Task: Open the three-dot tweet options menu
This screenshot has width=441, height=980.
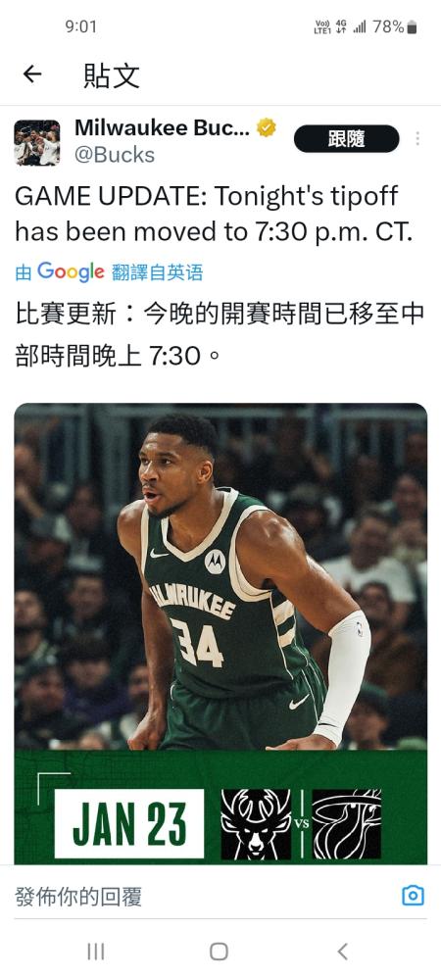Action: tap(417, 139)
